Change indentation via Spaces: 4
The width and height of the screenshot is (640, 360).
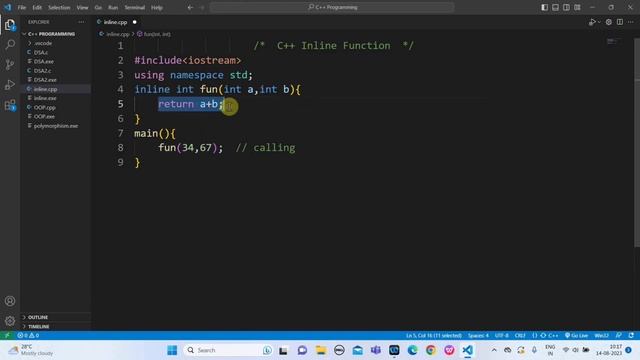(x=478, y=336)
